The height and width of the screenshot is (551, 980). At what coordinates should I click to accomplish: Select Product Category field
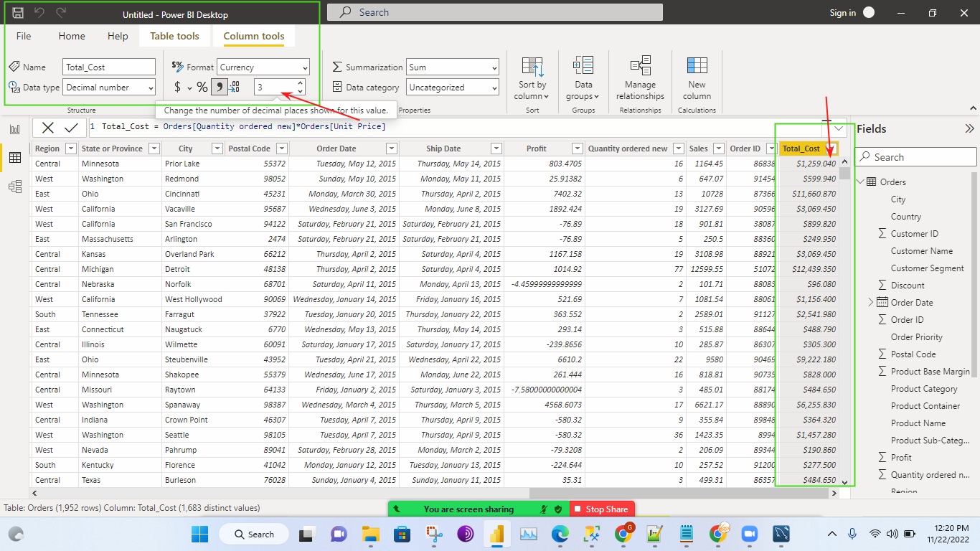[924, 389]
